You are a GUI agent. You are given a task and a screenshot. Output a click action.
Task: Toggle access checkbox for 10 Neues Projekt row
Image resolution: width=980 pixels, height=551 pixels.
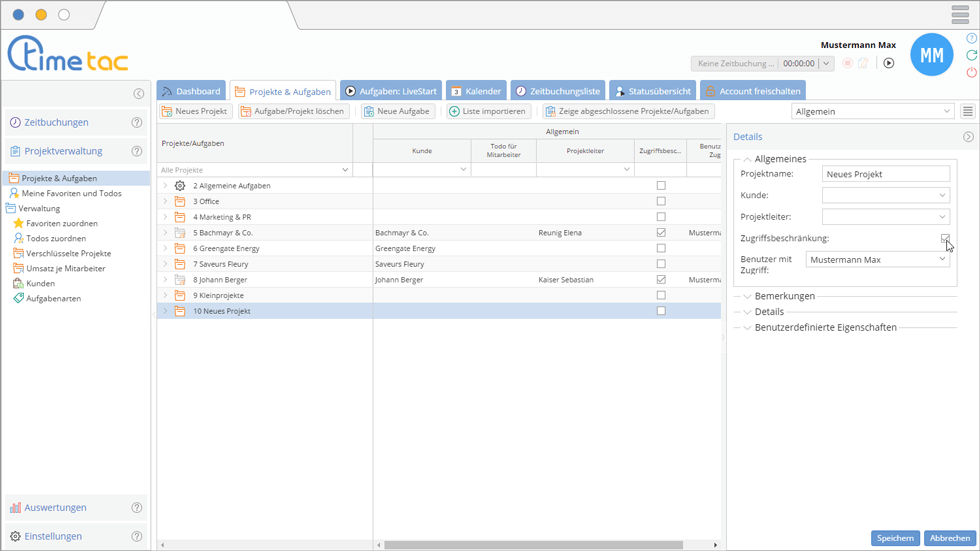click(661, 311)
